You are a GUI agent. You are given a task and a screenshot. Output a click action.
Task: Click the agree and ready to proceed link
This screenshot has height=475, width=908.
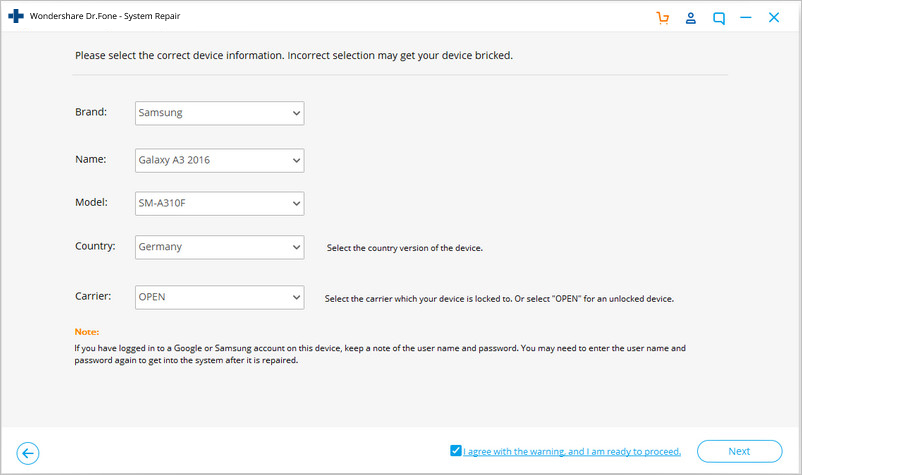(572, 452)
